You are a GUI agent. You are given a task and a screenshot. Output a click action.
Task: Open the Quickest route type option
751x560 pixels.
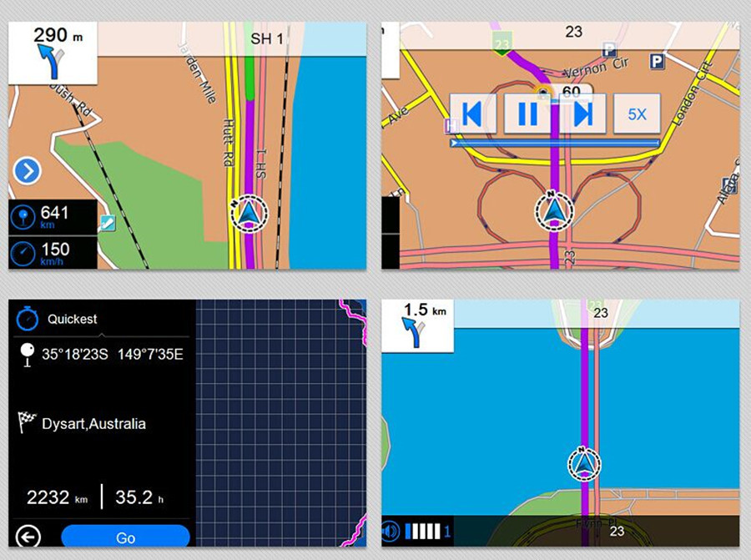coord(71,319)
